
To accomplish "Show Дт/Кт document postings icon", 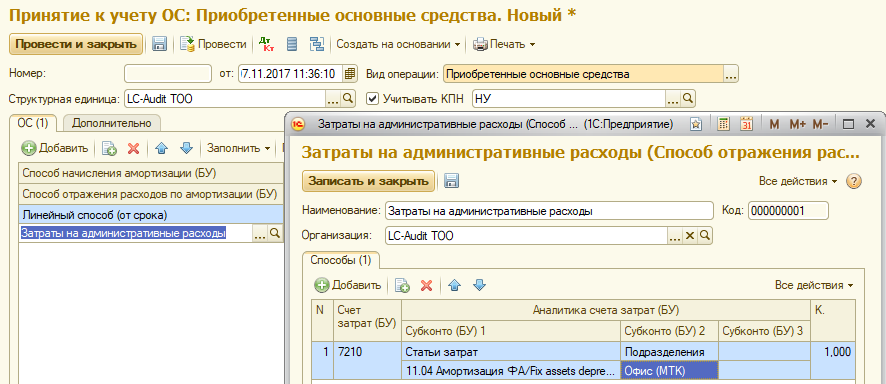I will tap(266, 44).
